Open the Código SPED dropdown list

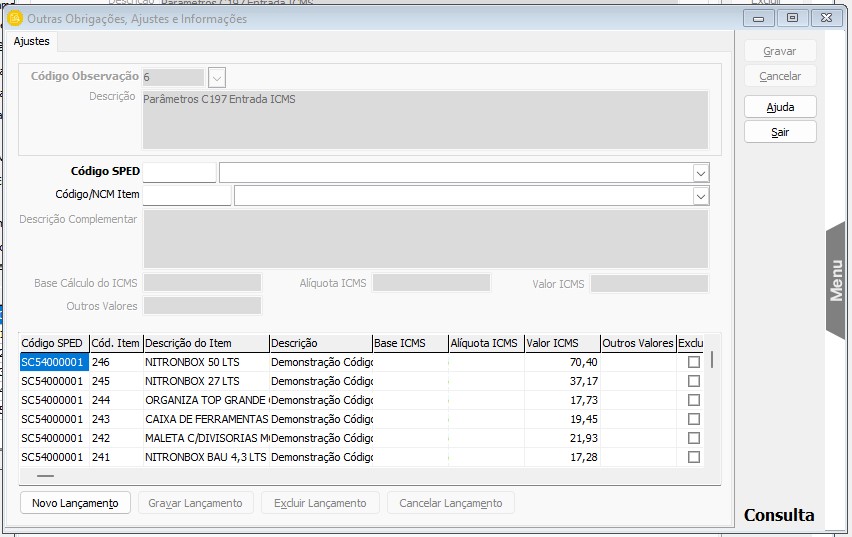[700, 172]
